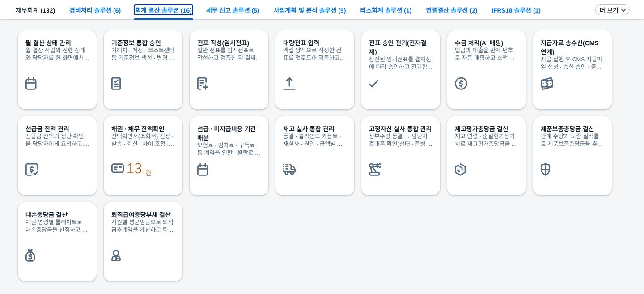
Task: Click description text starting 엑셀 양식으로 작성한
Action: tap(315, 54)
